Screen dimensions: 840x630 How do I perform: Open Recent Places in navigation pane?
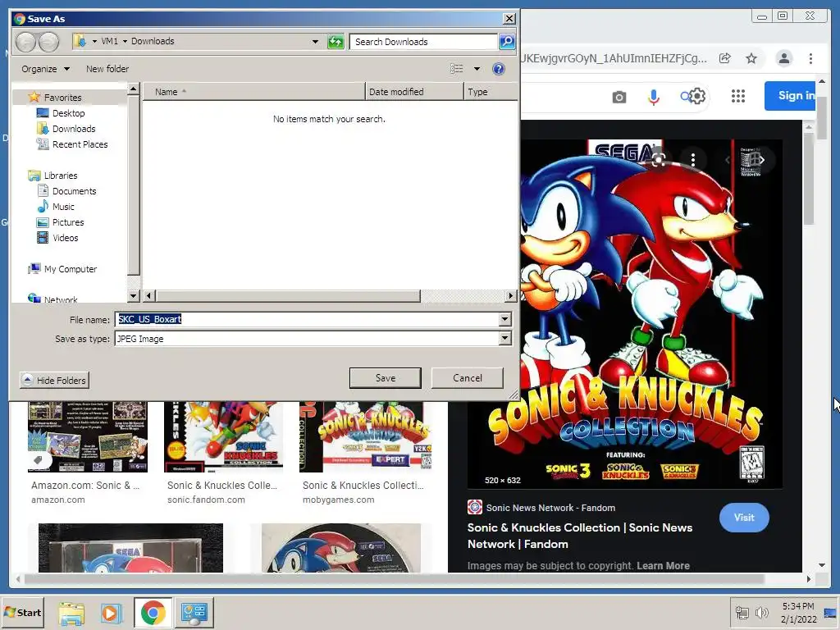pyautogui.click(x=80, y=144)
